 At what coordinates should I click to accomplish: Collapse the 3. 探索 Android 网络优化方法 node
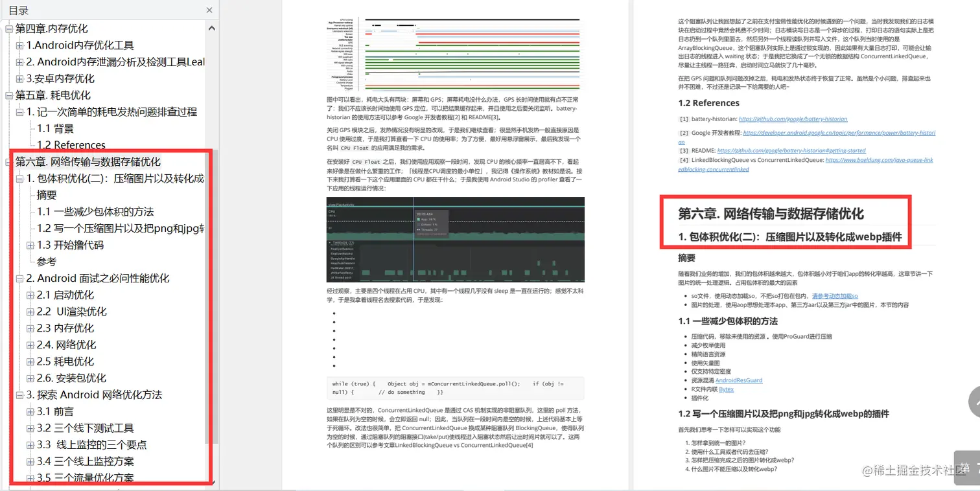coord(19,395)
